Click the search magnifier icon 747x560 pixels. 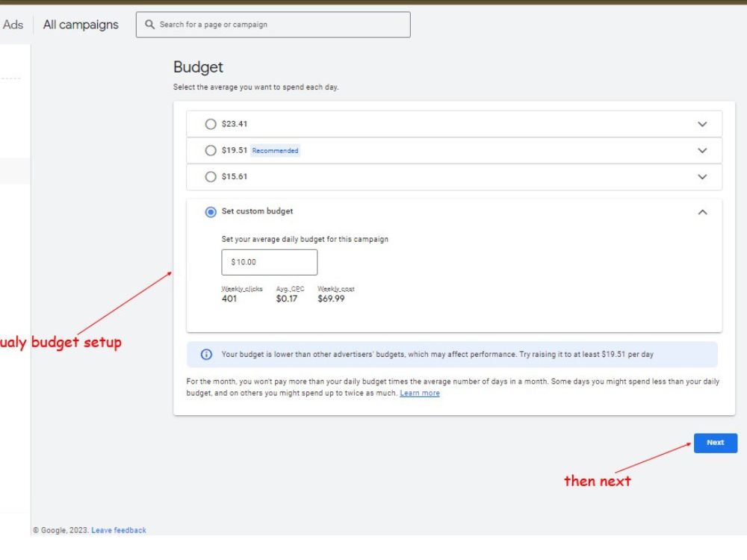149,25
